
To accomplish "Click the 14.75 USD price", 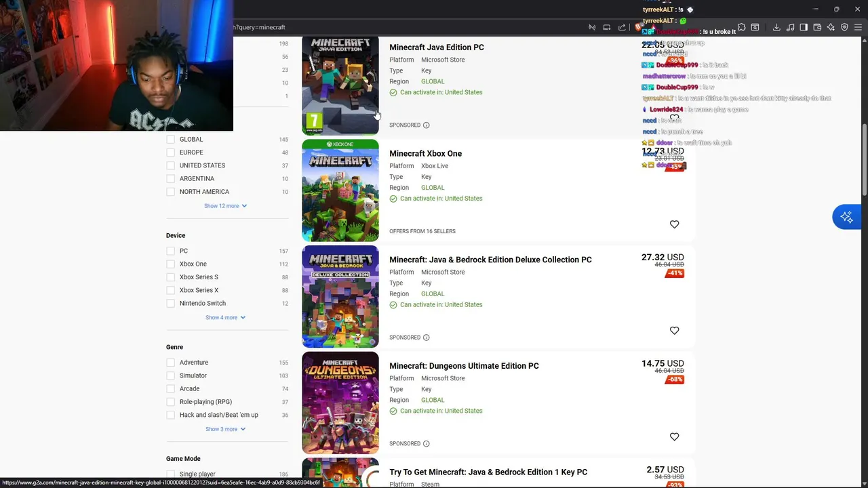I will coord(663,364).
